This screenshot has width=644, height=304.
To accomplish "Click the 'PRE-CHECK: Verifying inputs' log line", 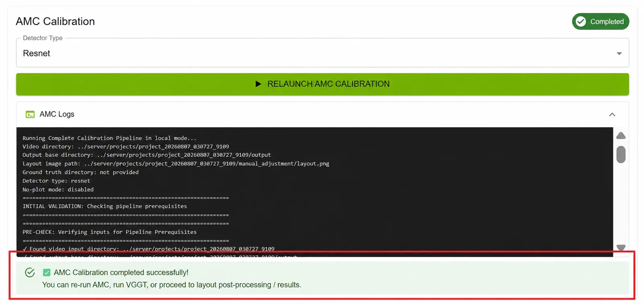I will [109, 232].
